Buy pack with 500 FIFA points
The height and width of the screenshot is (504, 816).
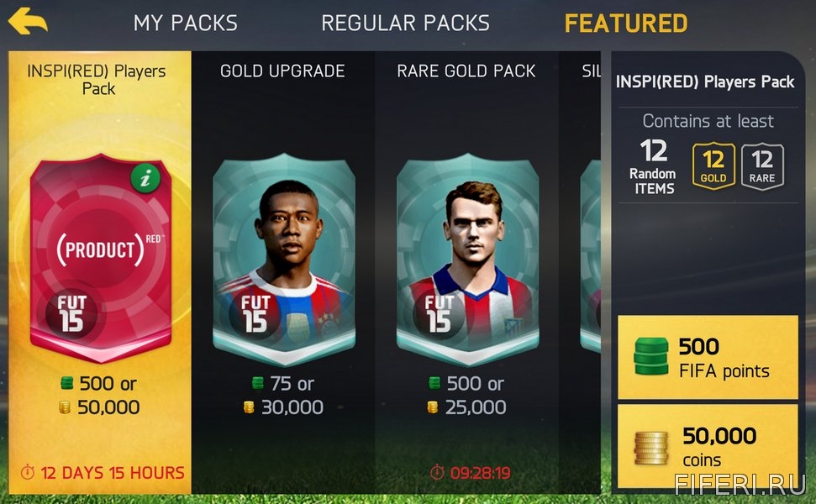tap(708, 357)
